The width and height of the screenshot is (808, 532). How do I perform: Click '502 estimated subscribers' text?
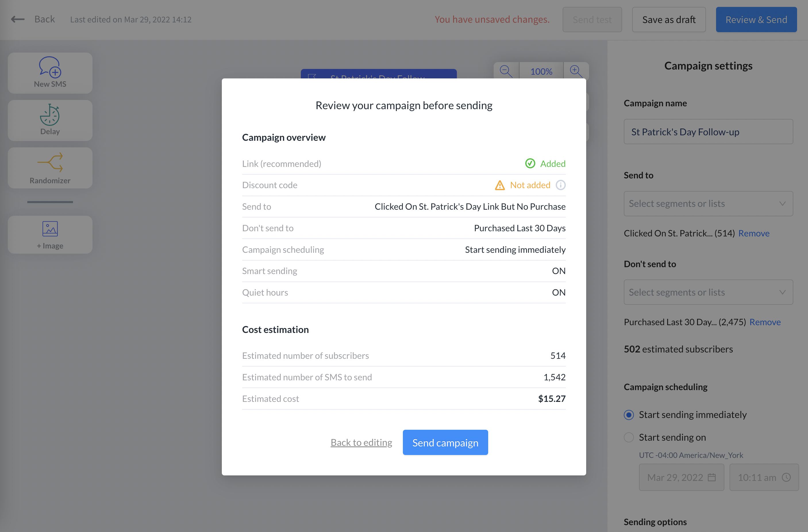678,349
